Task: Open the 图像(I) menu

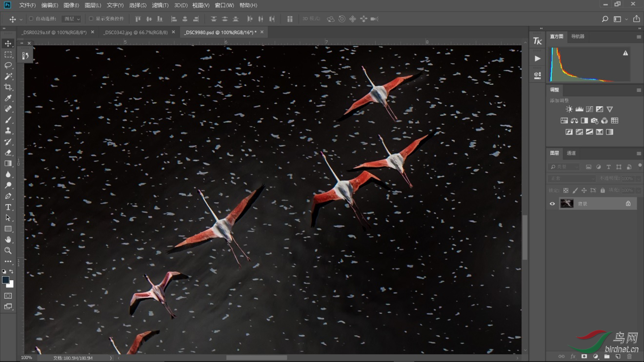Action: 71,5
